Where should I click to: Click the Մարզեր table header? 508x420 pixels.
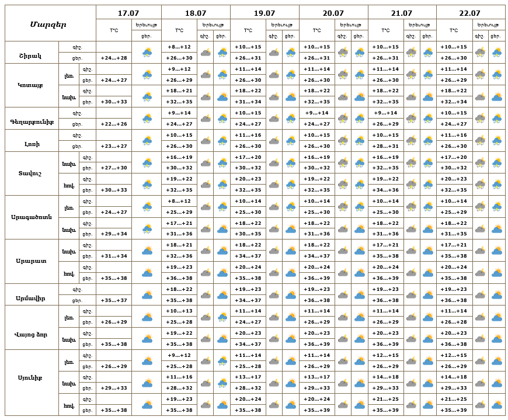point(48,24)
